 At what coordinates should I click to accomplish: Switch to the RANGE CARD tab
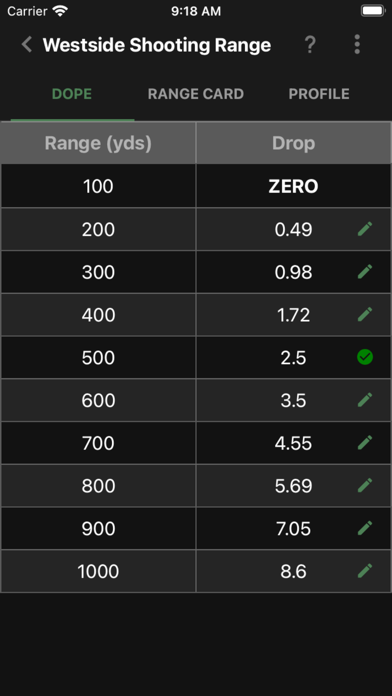pyautogui.click(x=196, y=94)
